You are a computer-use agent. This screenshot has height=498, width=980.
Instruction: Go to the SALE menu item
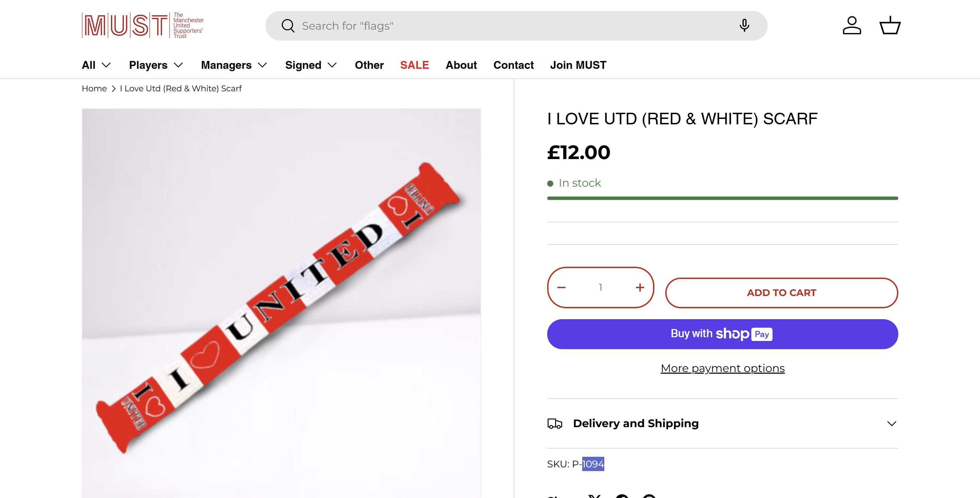point(414,65)
